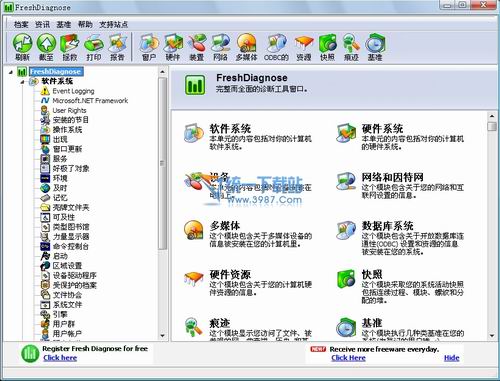Select 设备驱动程序 in tree
The width and height of the screenshot is (500, 381).
[x=75, y=275]
